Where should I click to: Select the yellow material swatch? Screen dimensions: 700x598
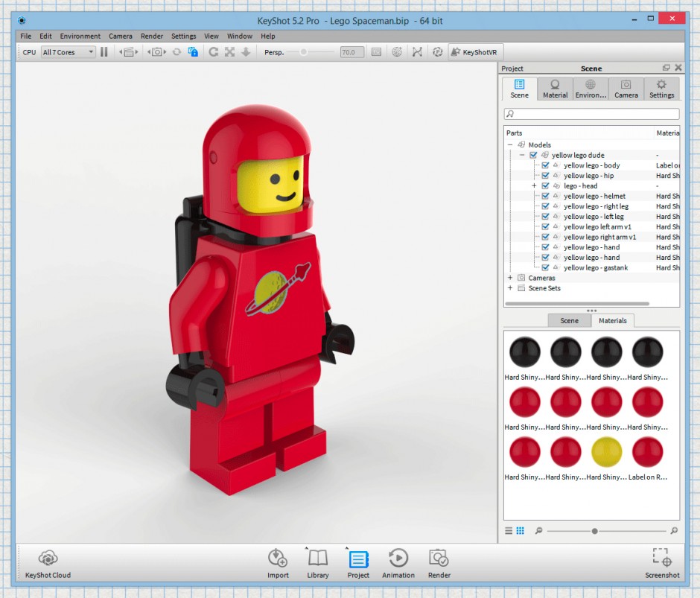click(606, 452)
